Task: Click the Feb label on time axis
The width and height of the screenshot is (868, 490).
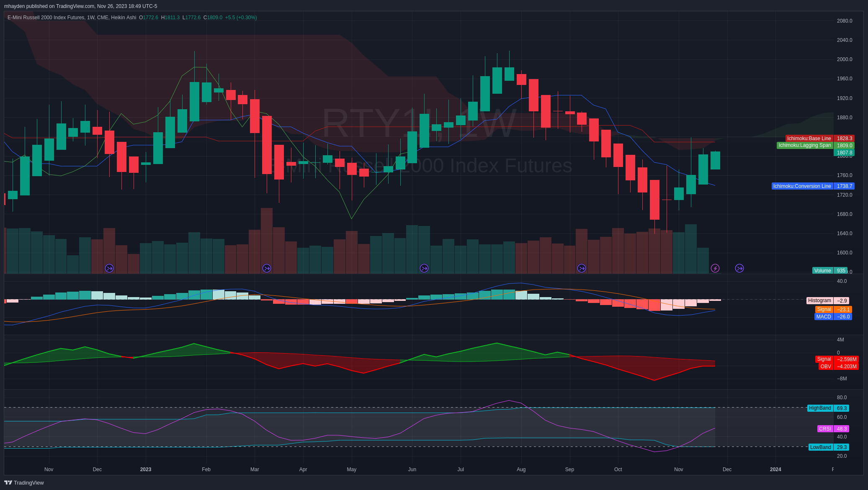Action: 206,469
